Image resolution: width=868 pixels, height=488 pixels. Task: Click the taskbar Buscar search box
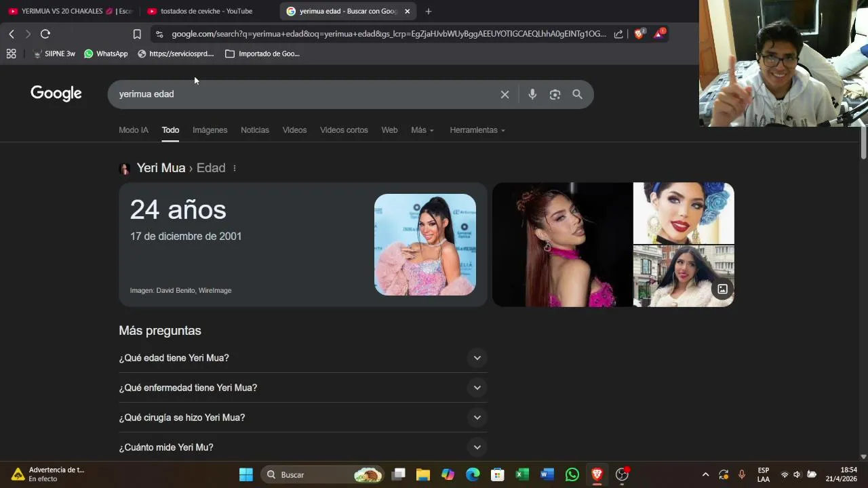click(322, 474)
